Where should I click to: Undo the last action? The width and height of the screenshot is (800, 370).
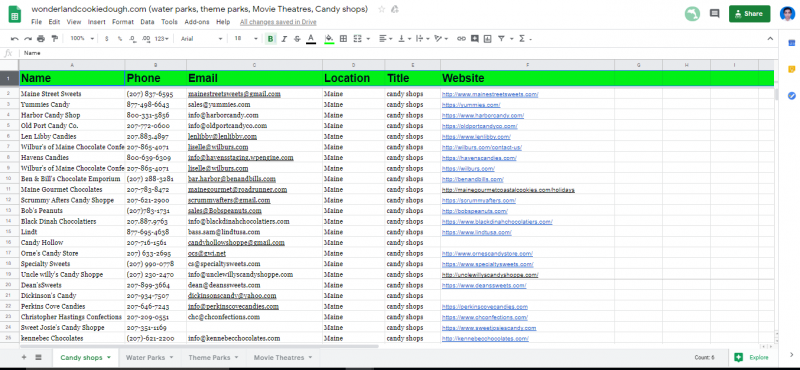coord(15,39)
